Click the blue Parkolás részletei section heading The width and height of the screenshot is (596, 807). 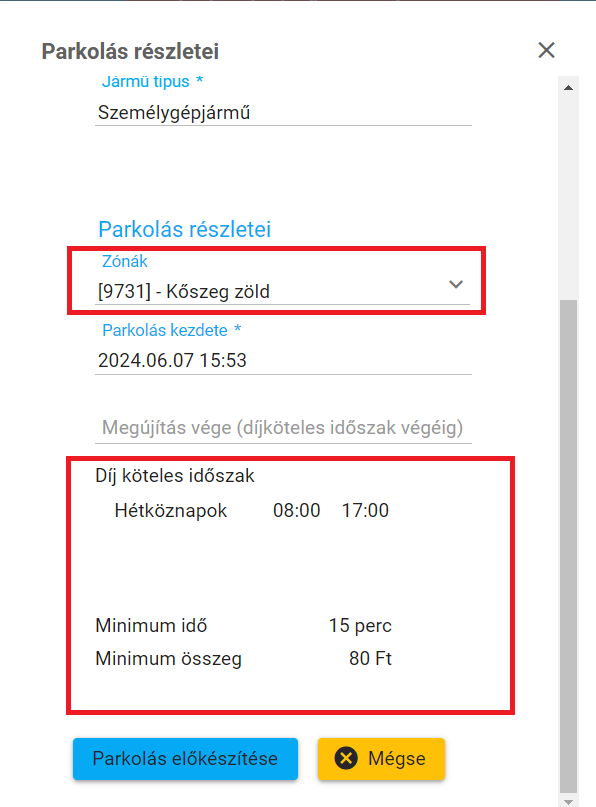coord(184,229)
